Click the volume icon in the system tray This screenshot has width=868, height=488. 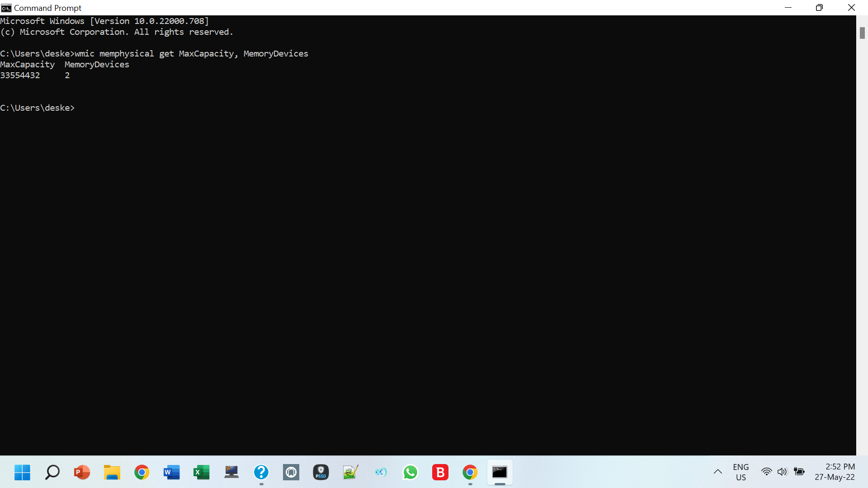pos(783,472)
